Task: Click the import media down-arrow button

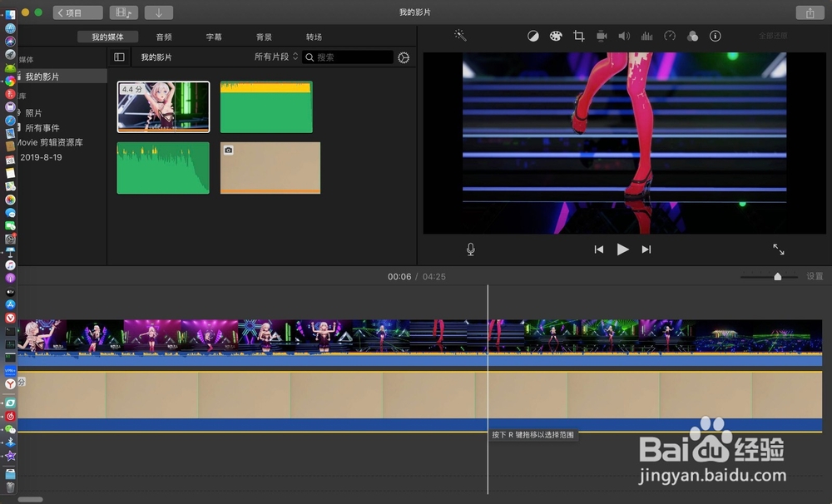Action: (158, 12)
